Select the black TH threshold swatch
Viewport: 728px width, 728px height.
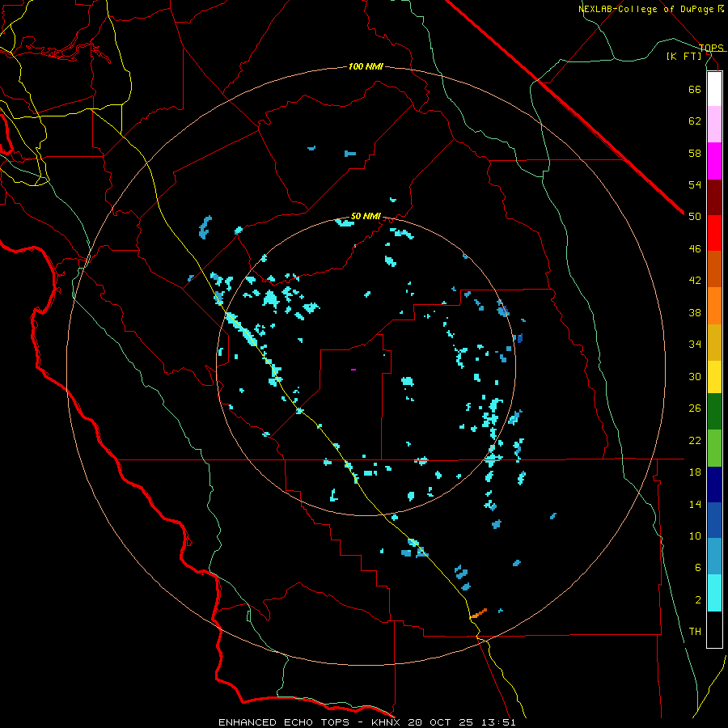714,629
